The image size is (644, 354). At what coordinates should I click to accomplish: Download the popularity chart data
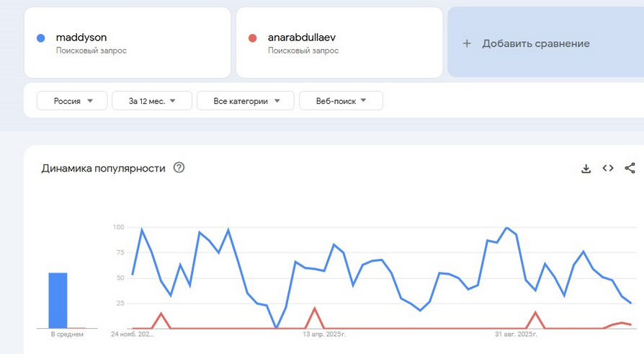(x=586, y=169)
